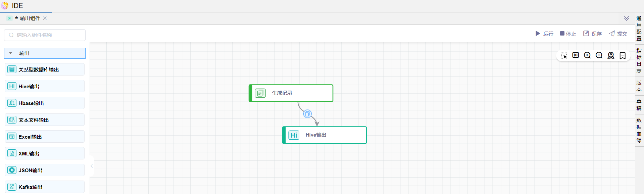This screenshot has width=644, height=194.
Task: Click the copy icon on the connection line
Action: [x=307, y=114]
